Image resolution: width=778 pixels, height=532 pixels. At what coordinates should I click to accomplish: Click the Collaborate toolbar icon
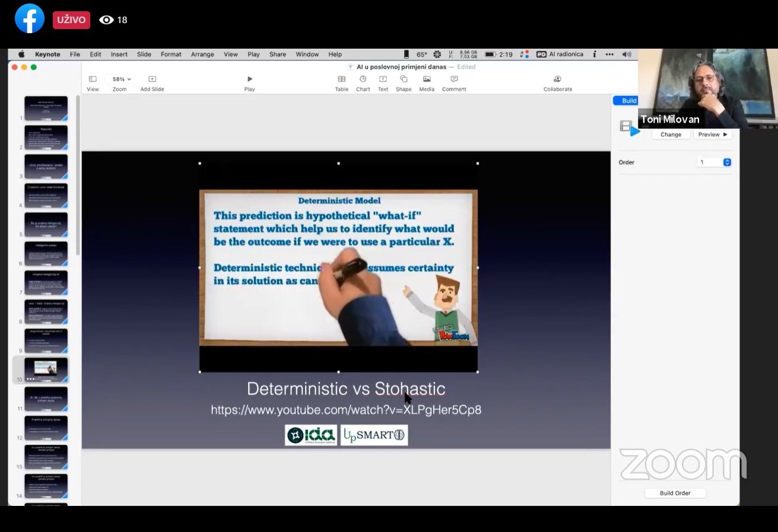[x=557, y=79]
